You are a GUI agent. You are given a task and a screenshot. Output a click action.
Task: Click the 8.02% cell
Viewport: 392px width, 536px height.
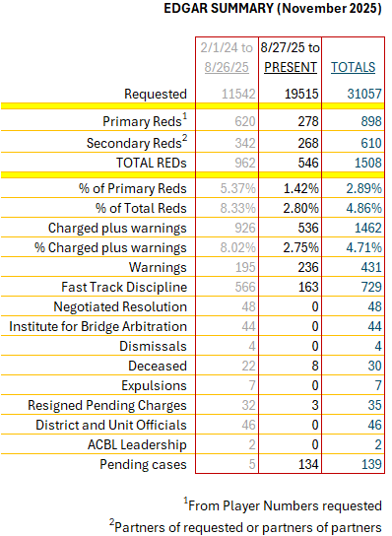pos(238,247)
